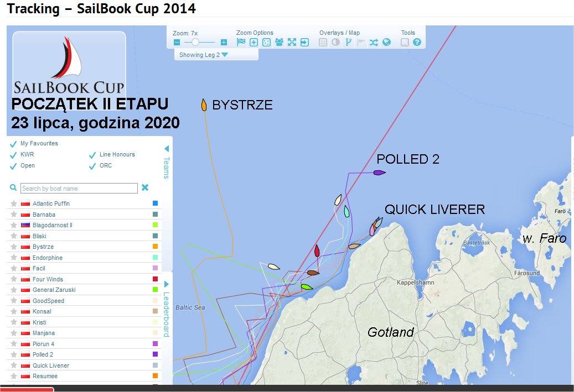Viewport: 574px width, 392px height.
Task: Favourite the Bystrze boat with star
Action: coord(14,247)
